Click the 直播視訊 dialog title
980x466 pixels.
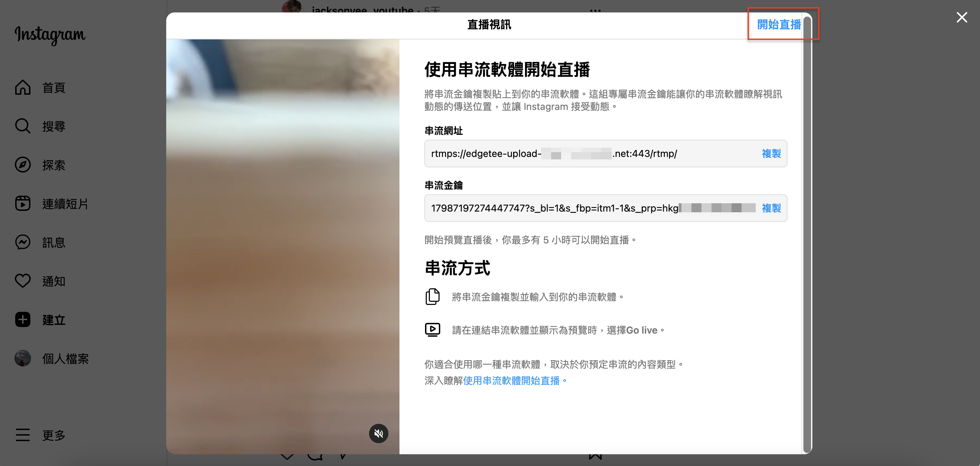click(x=489, y=25)
